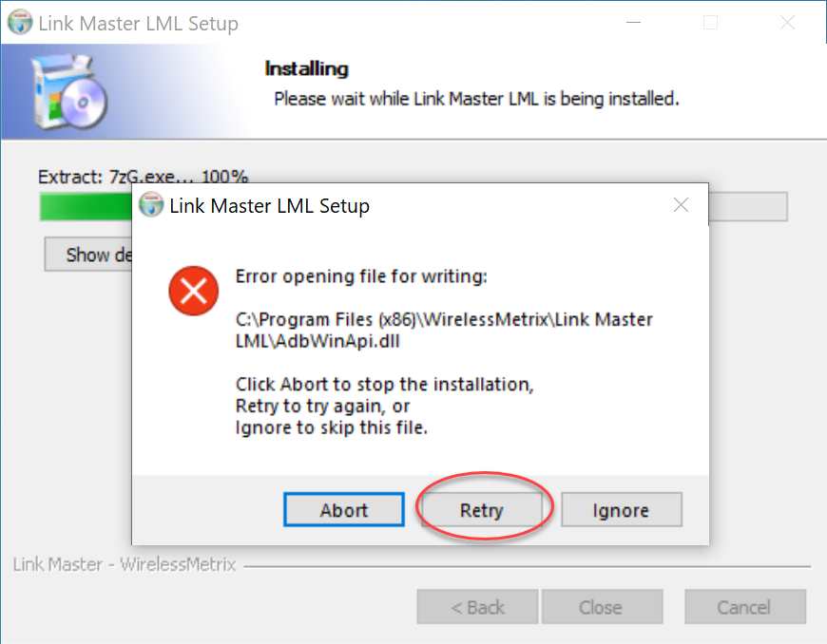Image resolution: width=827 pixels, height=644 pixels.
Task: Click the grayed-out Close button at bottom
Action: pyautogui.click(x=602, y=607)
